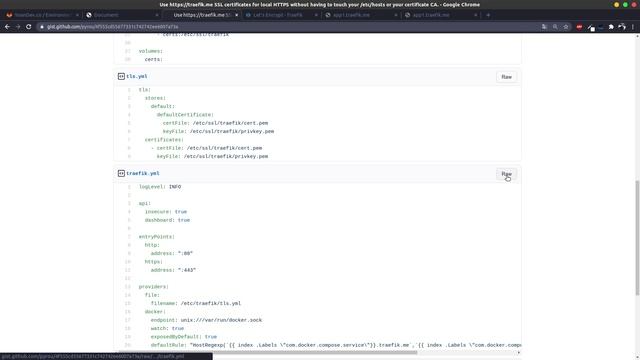Screen dimensions: 640x360
Task: Open a new browser tab
Action: [x=488, y=15]
